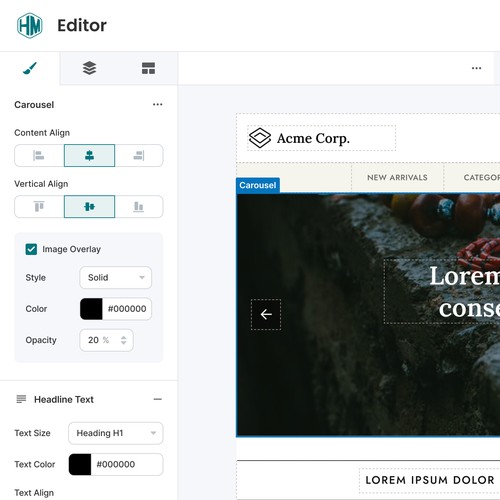Set content align to right
This screenshot has width=500, height=500.
click(139, 155)
